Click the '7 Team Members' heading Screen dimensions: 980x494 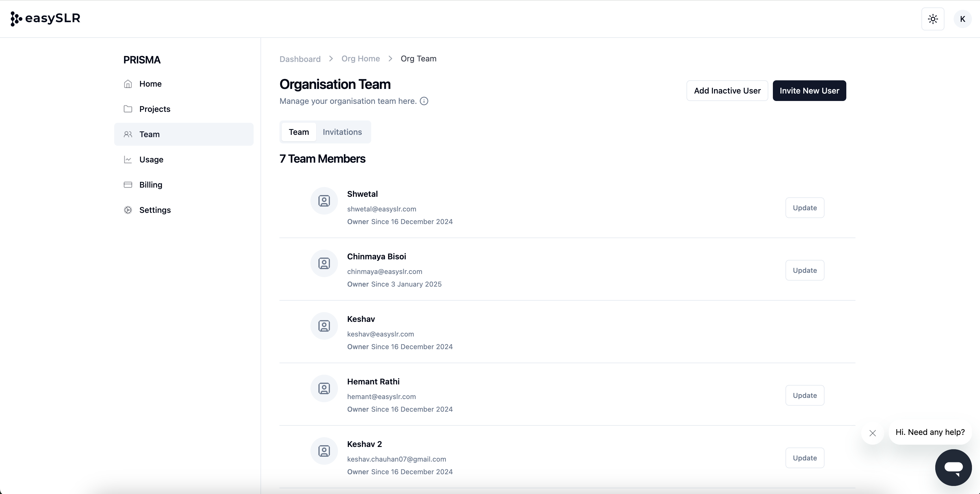coord(322,159)
